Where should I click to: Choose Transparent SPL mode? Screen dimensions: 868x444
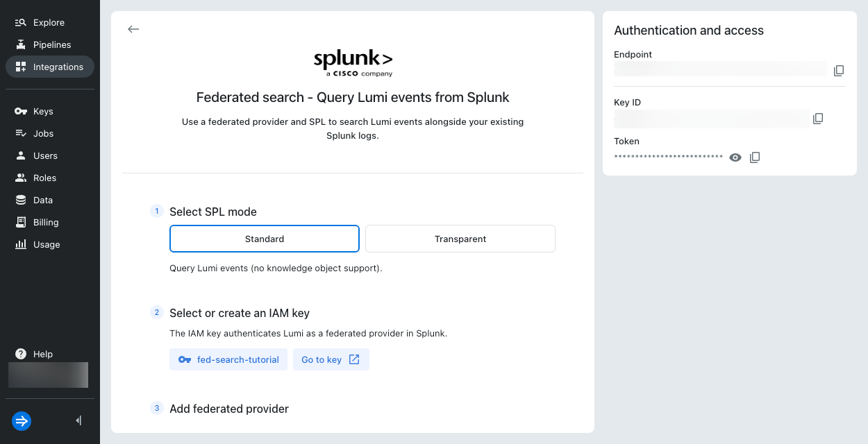point(460,239)
